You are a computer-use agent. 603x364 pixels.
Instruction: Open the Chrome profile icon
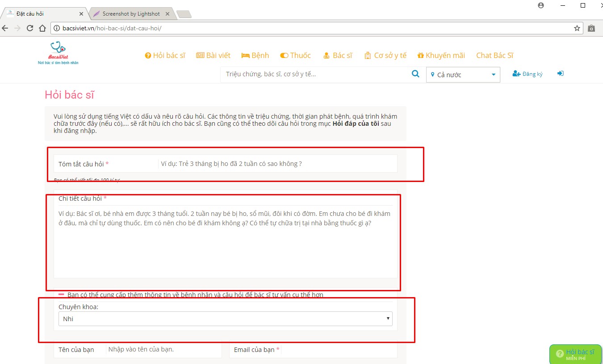541,5
